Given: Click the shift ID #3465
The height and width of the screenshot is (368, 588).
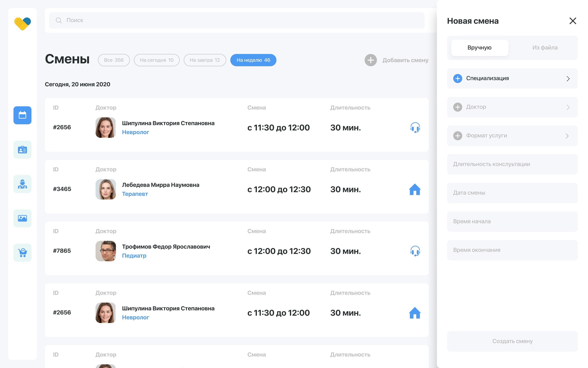Looking at the screenshot, I should [62, 189].
